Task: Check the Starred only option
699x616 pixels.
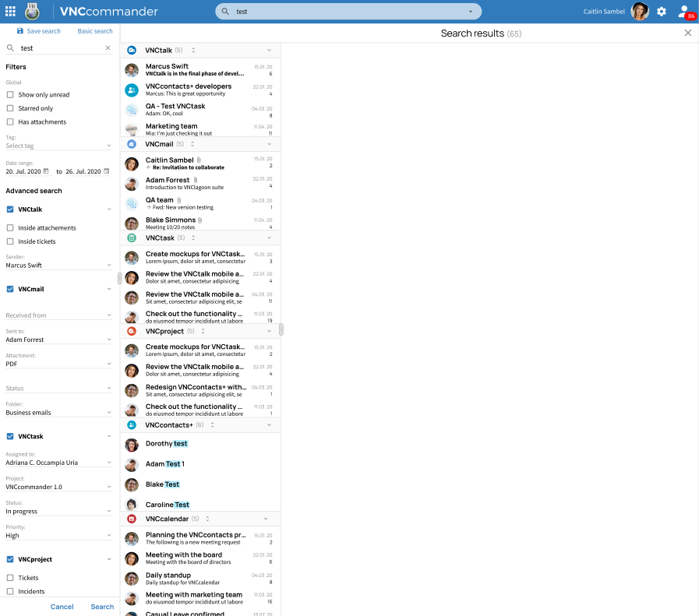Action: (10, 108)
